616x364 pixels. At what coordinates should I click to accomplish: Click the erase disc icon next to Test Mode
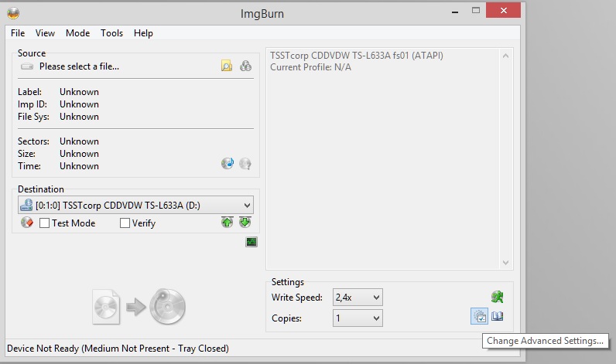click(27, 223)
